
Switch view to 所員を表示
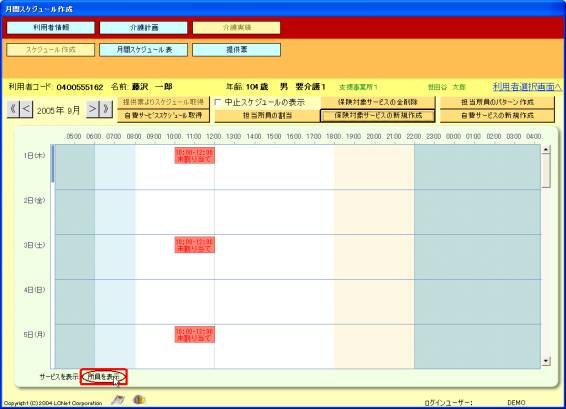pyautogui.click(x=104, y=377)
